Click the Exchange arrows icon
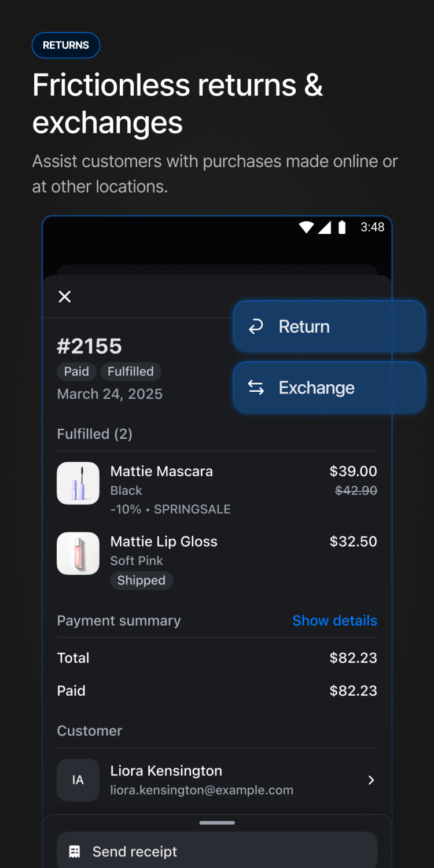 tap(256, 388)
